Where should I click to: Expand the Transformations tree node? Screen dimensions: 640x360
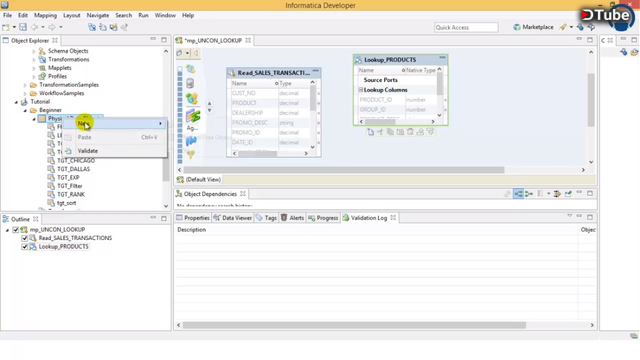(x=34, y=60)
